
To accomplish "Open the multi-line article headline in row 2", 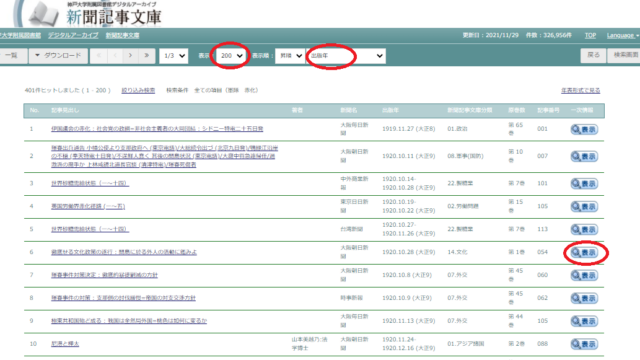I will [164, 156].
